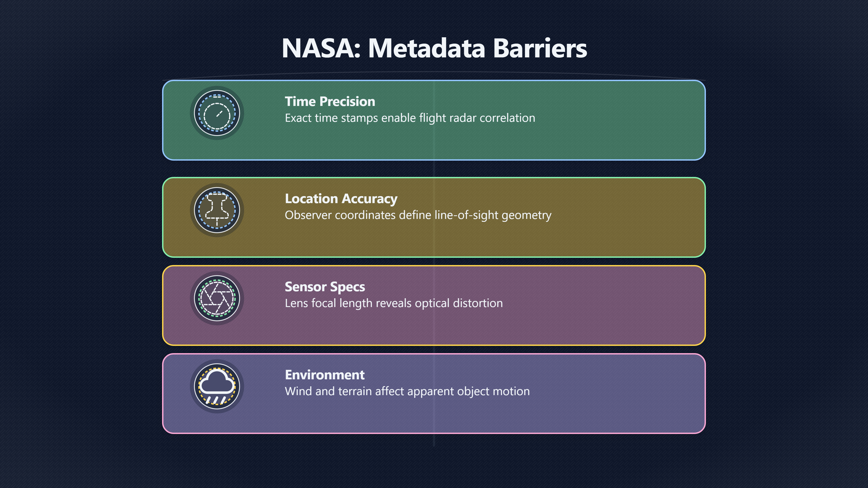The height and width of the screenshot is (488, 868).
Task: Click the clock icon for Time Precision
Action: (x=217, y=113)
